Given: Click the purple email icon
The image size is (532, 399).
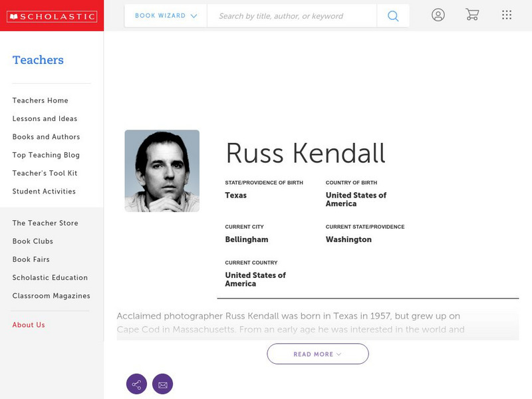Looking at the screenshot, I should point(162,384).
